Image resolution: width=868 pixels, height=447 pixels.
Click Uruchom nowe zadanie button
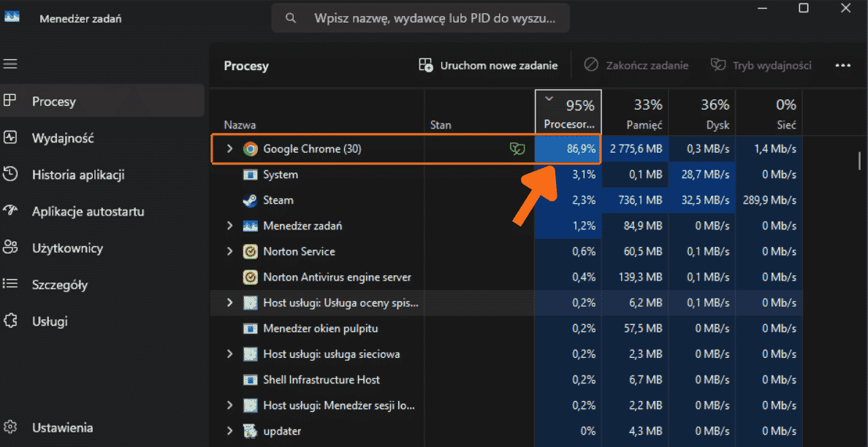pyautogui.click(x=487, y=65)
